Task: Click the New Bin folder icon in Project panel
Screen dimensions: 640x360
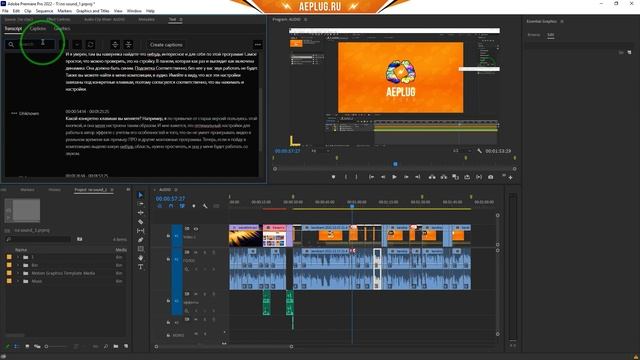Action: pos(116,346)
